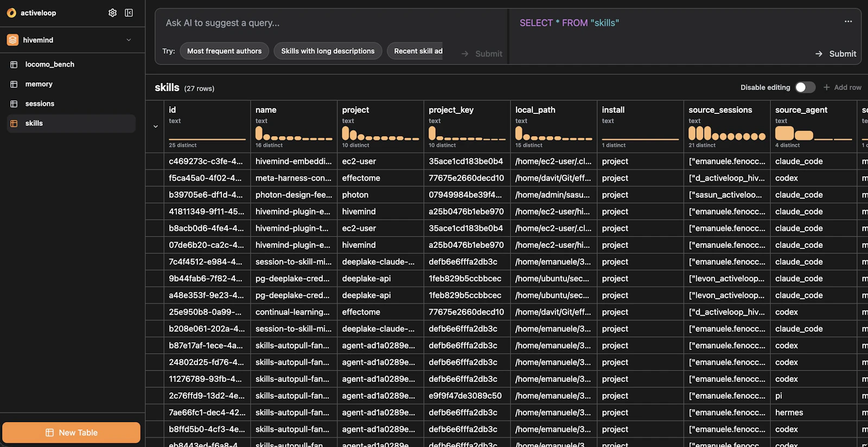Click the name column distribution histogram
The height and width of the screenshot is (447, 868).
pyautogui.click(x=293, y=133)
